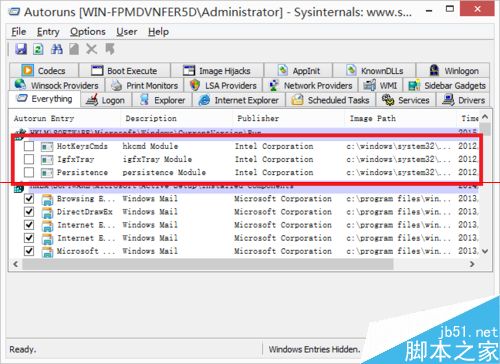
Task: Uncheck the Browsing E... entry checkbox
Action: tap(29, 199)
